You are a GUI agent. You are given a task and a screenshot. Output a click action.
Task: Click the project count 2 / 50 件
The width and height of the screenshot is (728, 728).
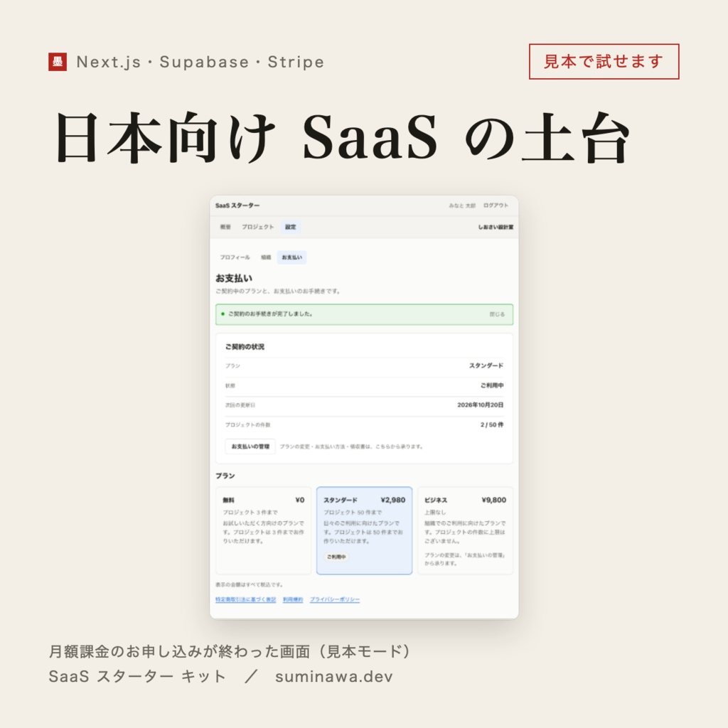[492, 424]
